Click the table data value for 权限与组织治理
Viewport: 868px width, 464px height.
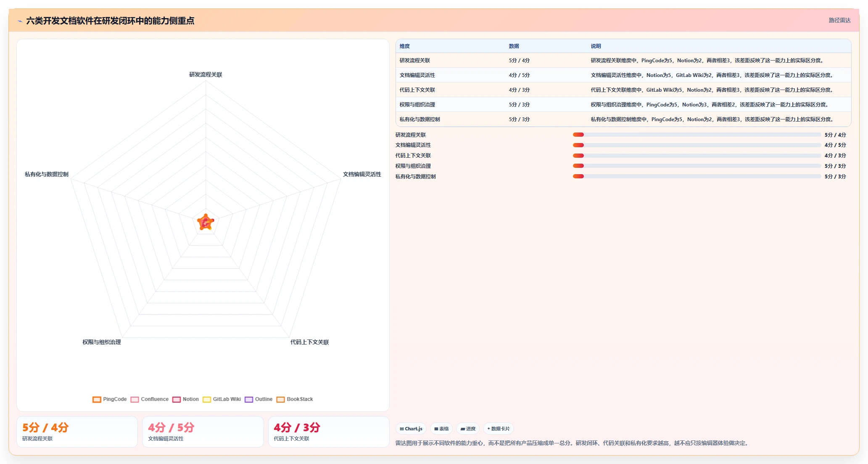(x=520, y=105)
